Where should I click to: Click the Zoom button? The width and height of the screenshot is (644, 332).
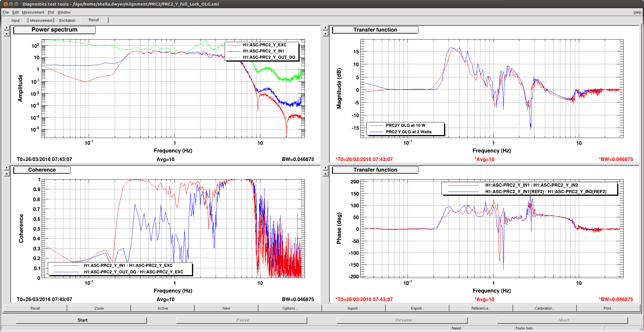[x=99, y=308]
